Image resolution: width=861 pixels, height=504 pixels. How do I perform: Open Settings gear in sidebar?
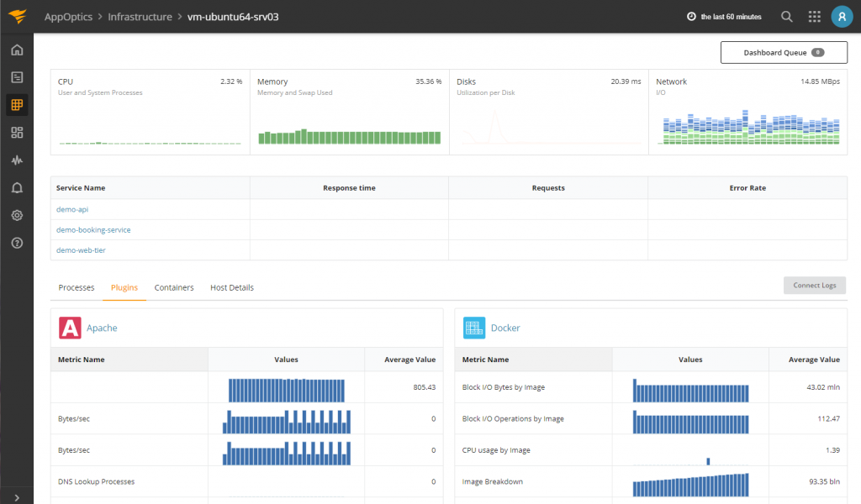tap(17, 216)
